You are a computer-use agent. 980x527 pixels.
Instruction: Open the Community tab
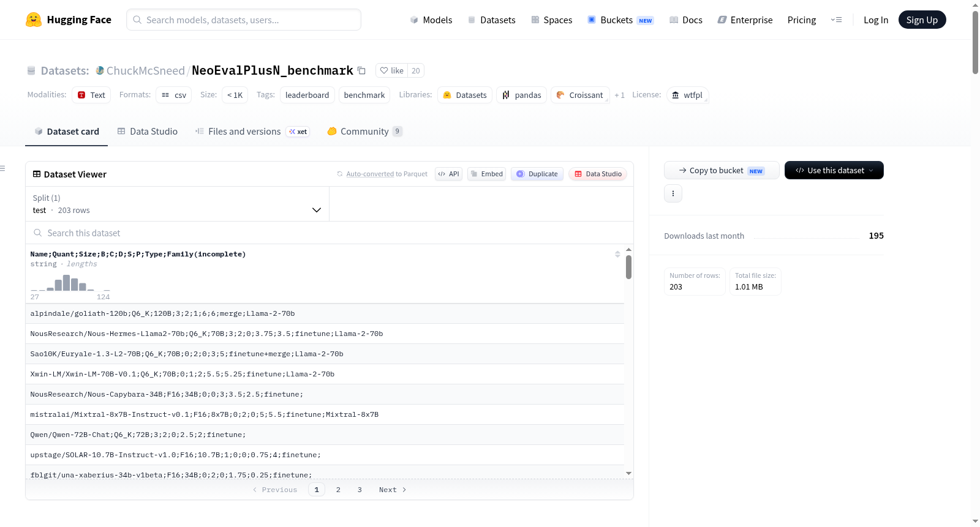pos(364,132)
